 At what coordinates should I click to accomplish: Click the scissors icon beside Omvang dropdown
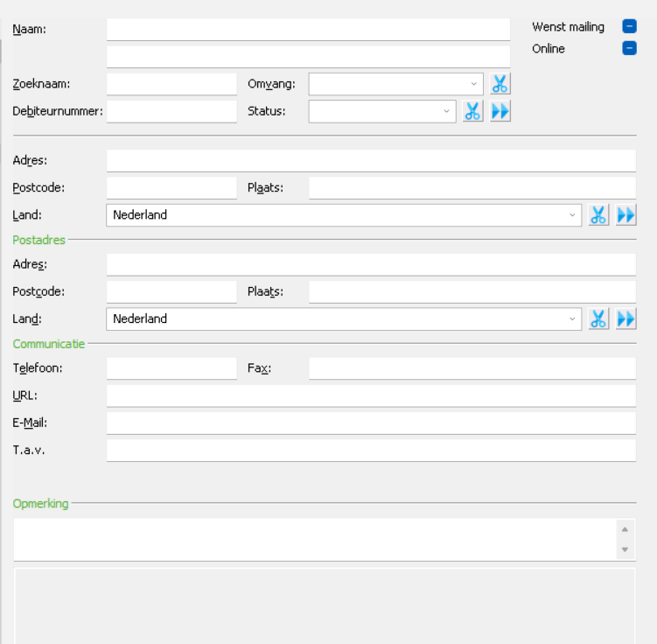pos(500,84)
